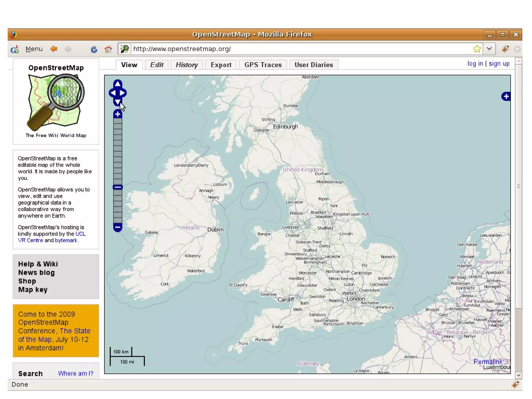Open the layer switcher plus button on map
Viewport: 532px width, 399px height.
click(x=506, y=96)
